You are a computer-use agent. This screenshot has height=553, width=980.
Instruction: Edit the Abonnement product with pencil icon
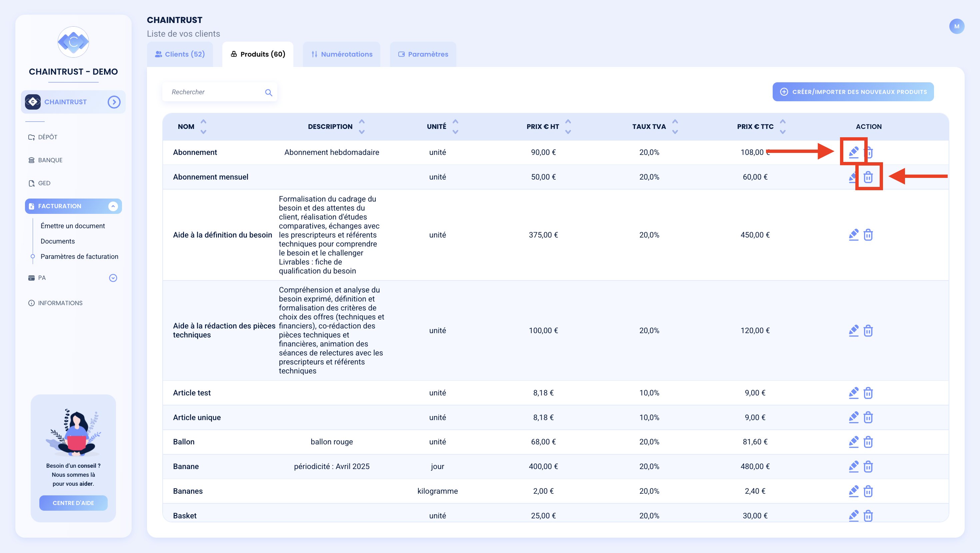853,152
